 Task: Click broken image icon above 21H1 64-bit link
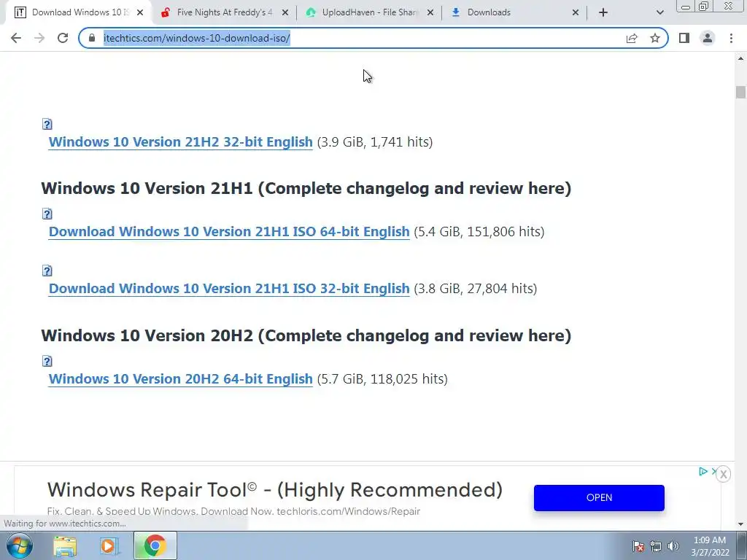47,214
